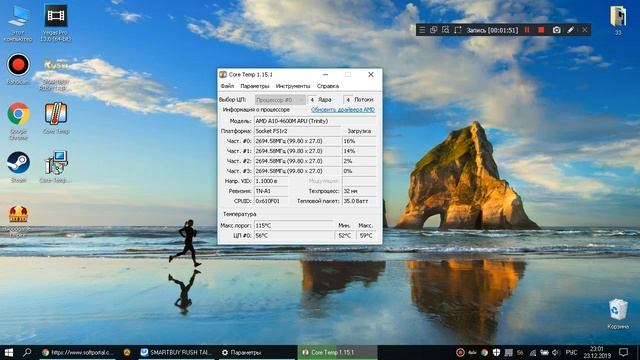The width and height of the screenshot is (640, 360).
Task: Click the TN-A1 revision value
Action: 271,191
